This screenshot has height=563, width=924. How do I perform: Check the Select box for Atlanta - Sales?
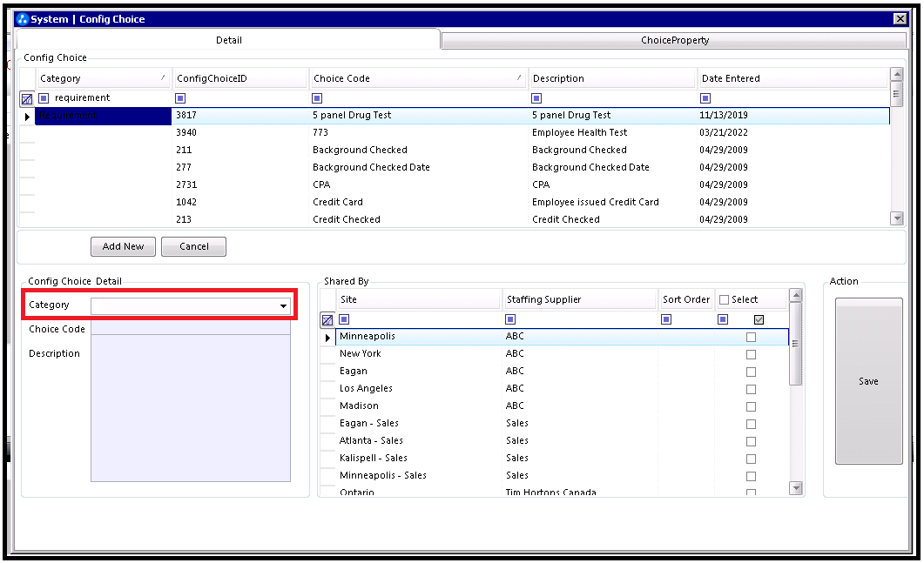tap(751, 442)
